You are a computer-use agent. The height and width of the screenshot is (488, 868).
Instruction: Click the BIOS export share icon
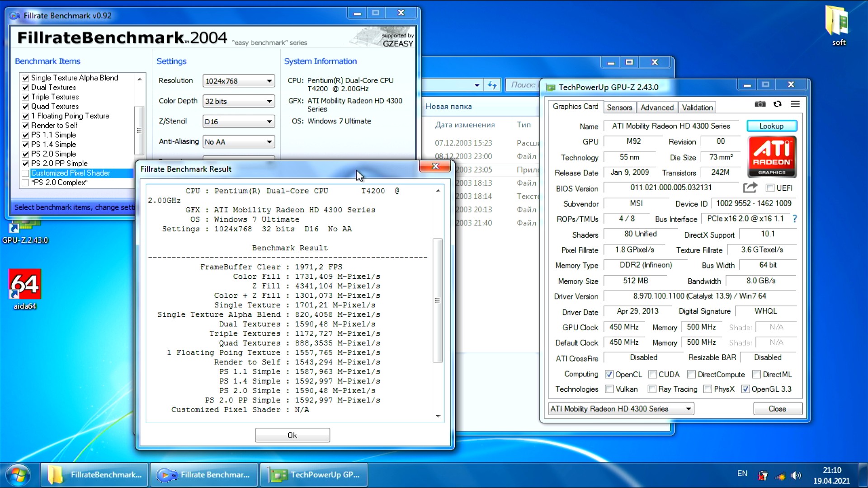coord(750,188)
